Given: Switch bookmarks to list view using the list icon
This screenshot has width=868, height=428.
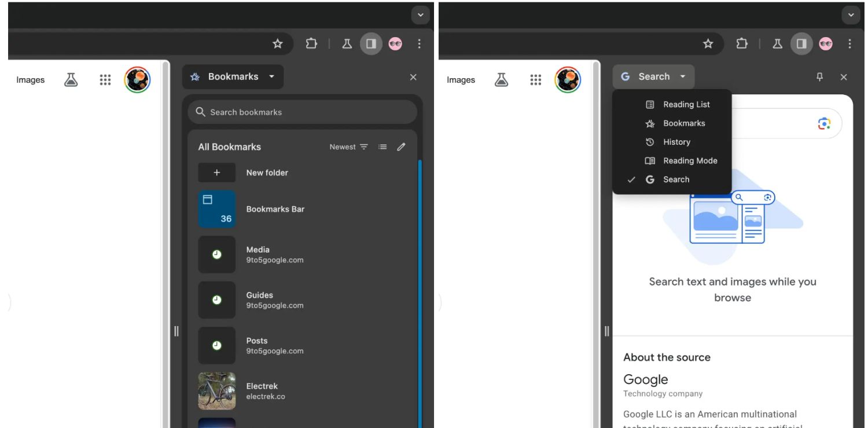Looking at the screenshot, I should (x=382, y=147).
